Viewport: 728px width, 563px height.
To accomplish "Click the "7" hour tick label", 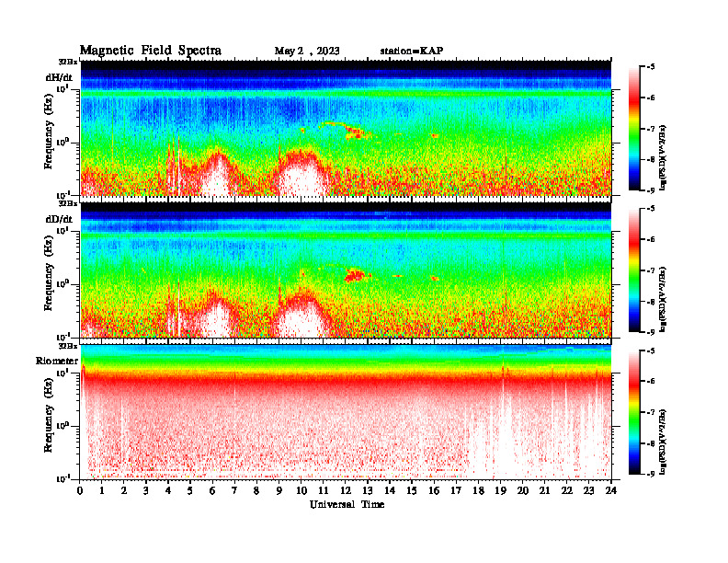I will 235,491.
